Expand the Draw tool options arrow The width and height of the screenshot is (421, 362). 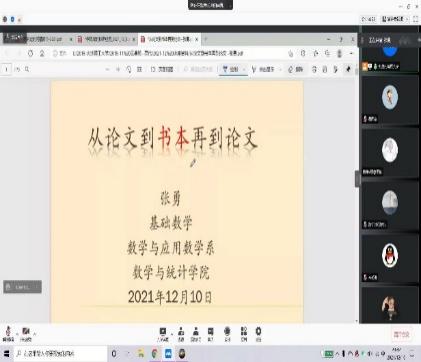tap(244, 69)
